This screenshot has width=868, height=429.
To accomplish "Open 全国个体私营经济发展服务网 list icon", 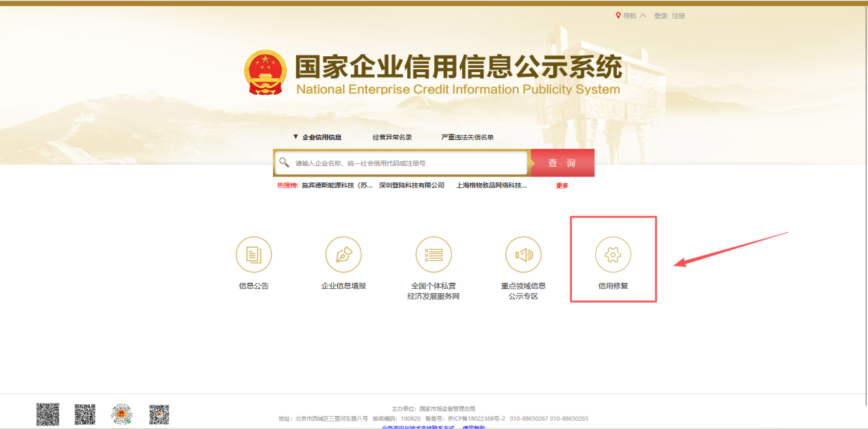I will tap(433, 254).
